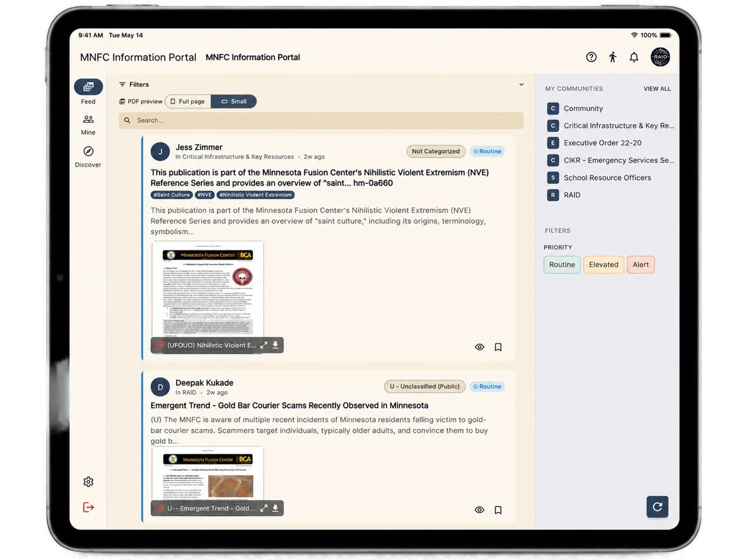Viewport: 747px width, 560px height.
Task: Click the refresh floating button
Action: [x=657, y=507]
